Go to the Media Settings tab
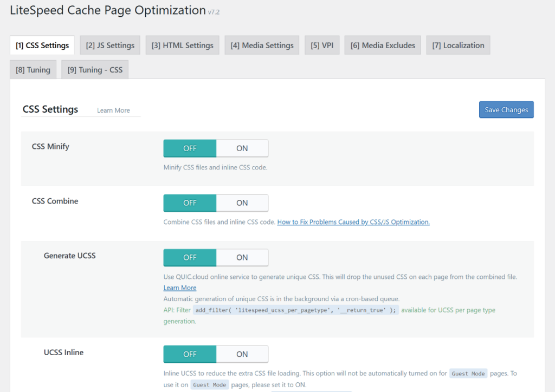Viewport: 555px width, 392px height. (262, 45)
